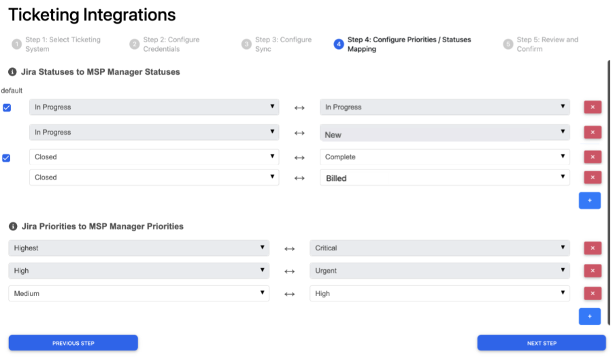Viewport: 615px width, 364px height.
Task: Proceed with the Next Step button
Action: [x=542, y=343]
